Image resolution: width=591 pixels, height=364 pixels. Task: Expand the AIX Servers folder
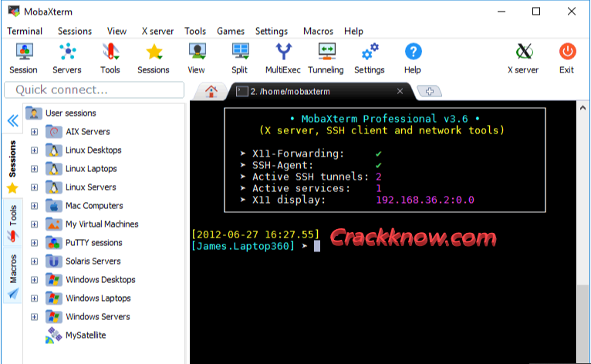pos(34,132)
